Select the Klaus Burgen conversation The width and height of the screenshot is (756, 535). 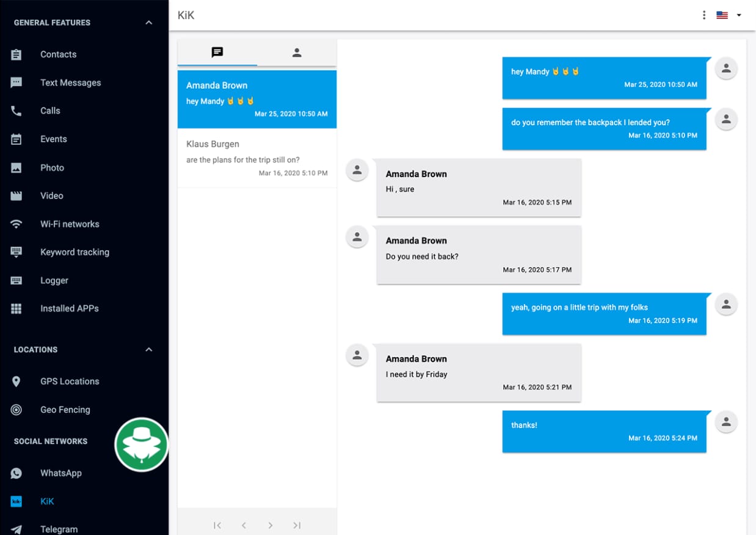pos(256,159)
